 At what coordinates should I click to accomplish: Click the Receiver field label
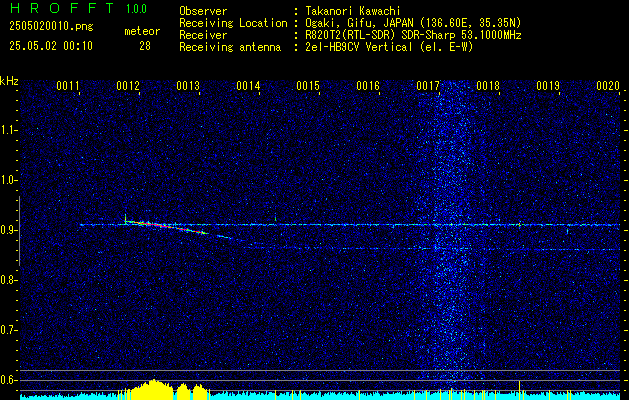point(203,35)
